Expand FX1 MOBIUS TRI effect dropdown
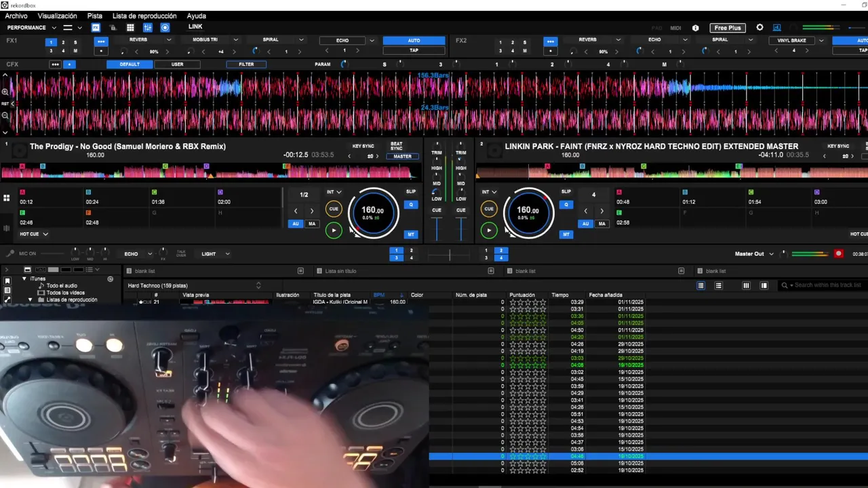Viewport: 868px width, 488px height. (x=235, y=40)
